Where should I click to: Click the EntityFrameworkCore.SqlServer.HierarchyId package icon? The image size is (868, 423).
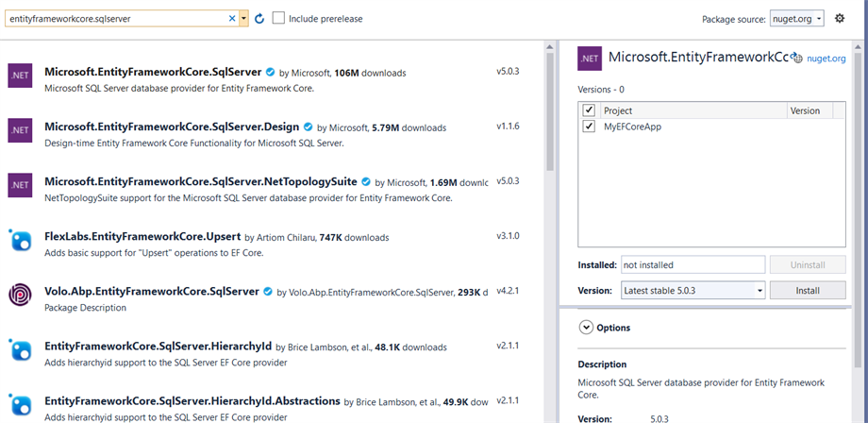tap(21, 350)
